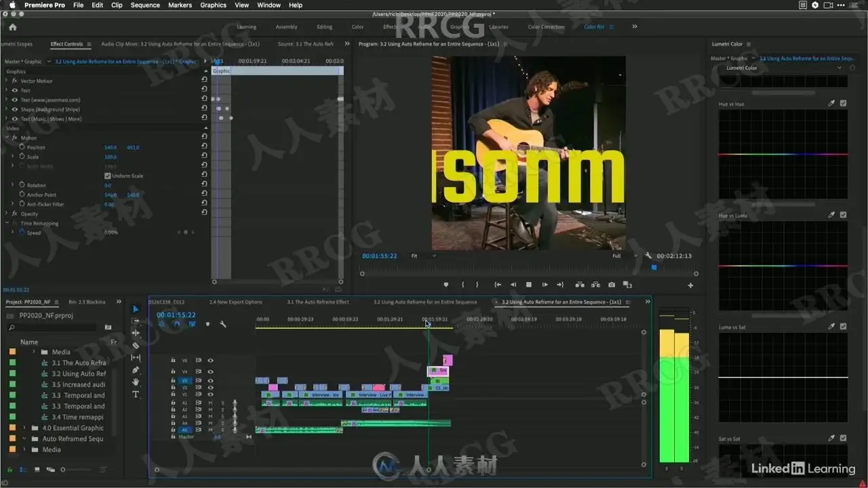Screen dimensions: 868x488
Task: Switch to 3.1 The Auto Reframe Effect tab
Action: coord(317,302)
